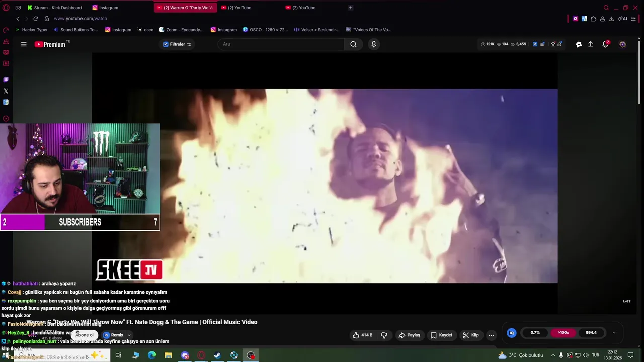
Task: Open the Opera easy setup menu icon
Action: [x=633, y=19]
